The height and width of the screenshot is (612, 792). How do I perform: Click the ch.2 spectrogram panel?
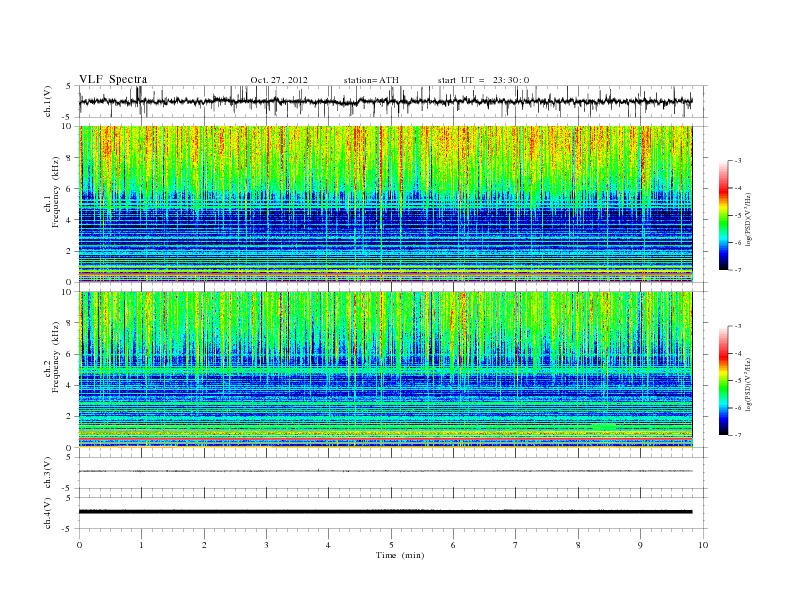[385, 369]
